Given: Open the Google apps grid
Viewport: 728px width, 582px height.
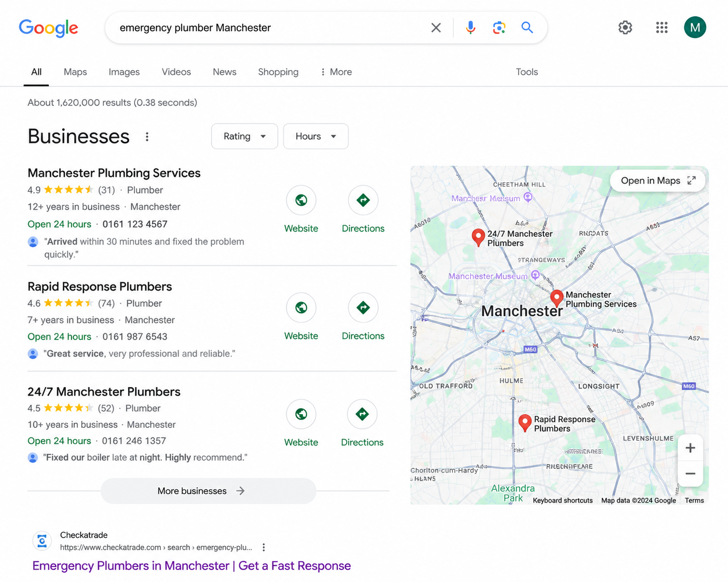Looking at the screenshot, I should click(x=662, y=28).
